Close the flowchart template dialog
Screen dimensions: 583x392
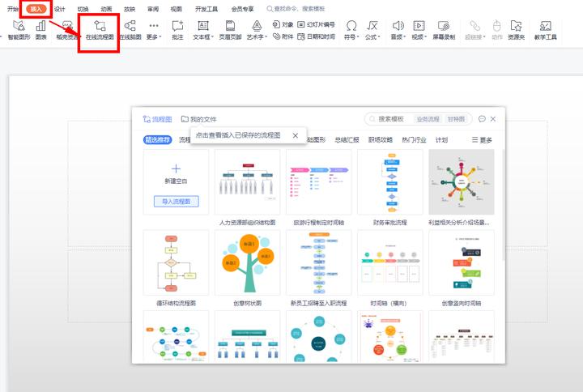493,118
